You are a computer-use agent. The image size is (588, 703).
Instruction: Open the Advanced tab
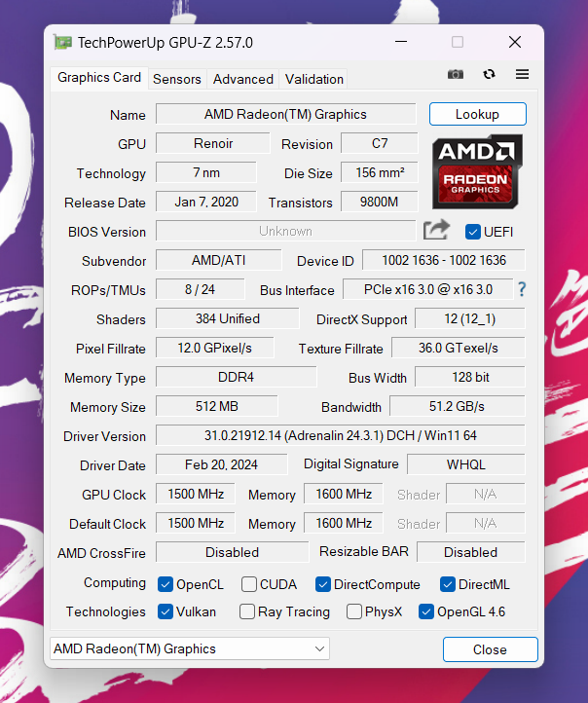[243, 80]
